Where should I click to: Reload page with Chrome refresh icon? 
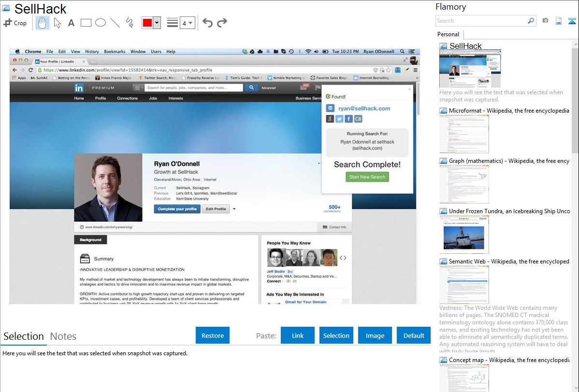[x=30, y=70]
